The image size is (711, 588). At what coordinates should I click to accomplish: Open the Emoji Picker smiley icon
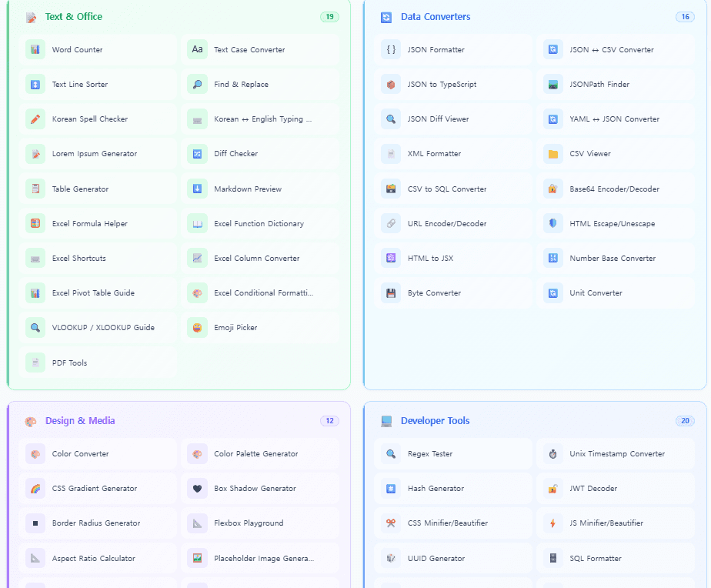198,327
